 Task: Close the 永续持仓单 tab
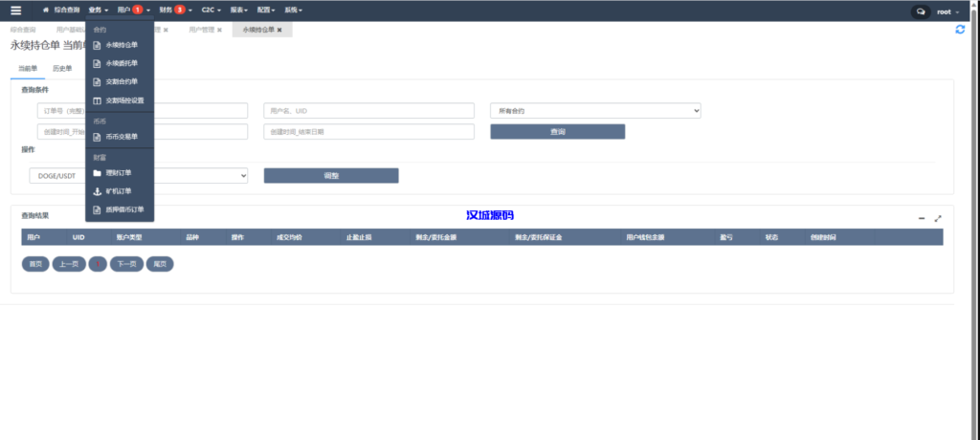point(279,31)
